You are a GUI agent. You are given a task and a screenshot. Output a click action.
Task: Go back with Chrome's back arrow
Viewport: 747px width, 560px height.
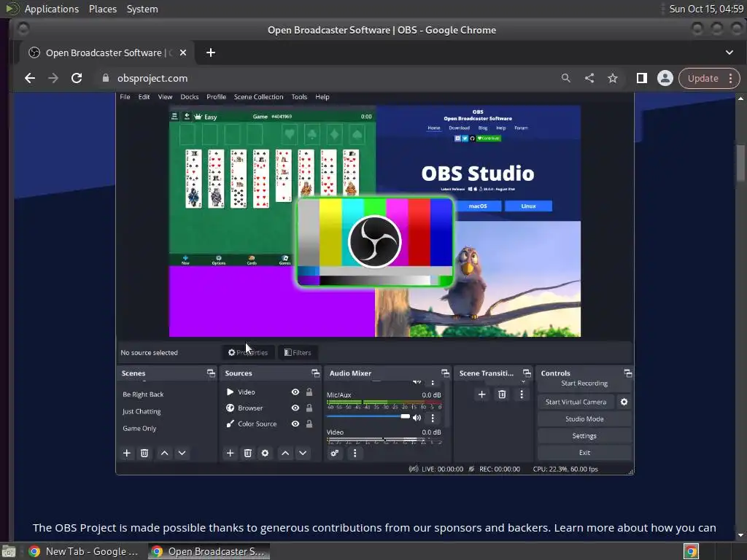[x=29, y=78]
